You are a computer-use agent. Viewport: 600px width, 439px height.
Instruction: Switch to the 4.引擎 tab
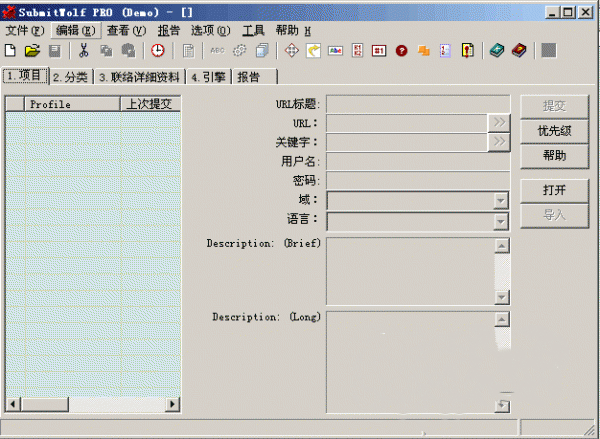coord(208,77)
